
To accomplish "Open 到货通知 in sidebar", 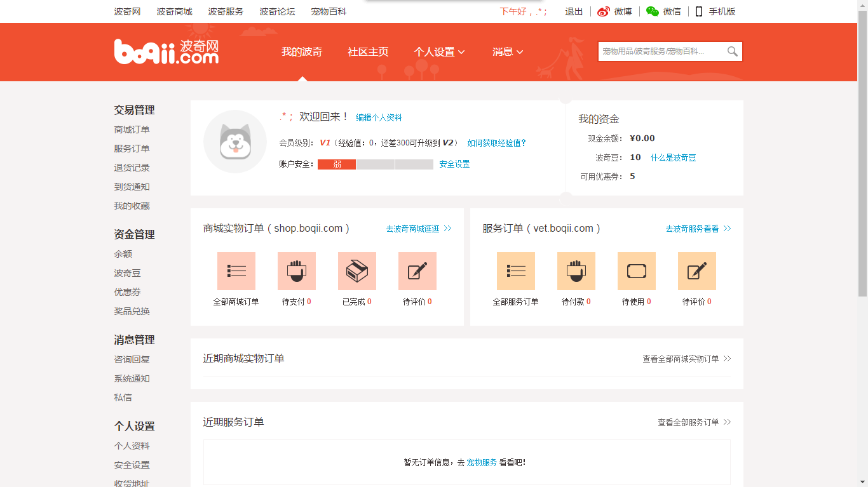I will 132,187.
